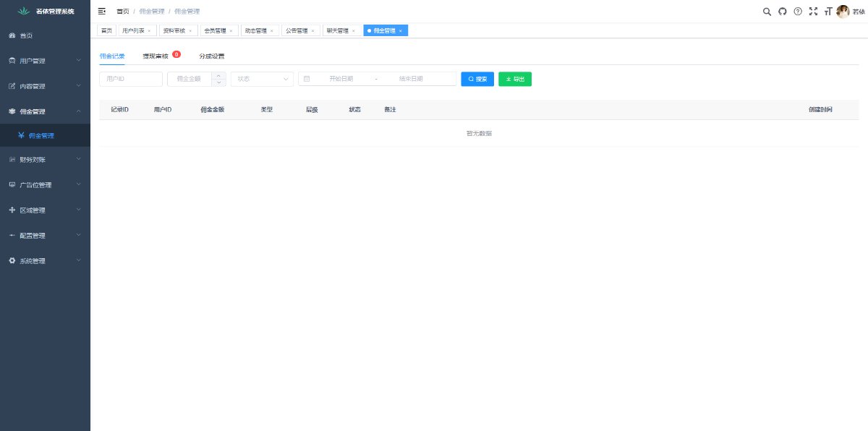
Task: Click the 内容管理 edit icon in sidebar
Action: (x=12, y=86)
